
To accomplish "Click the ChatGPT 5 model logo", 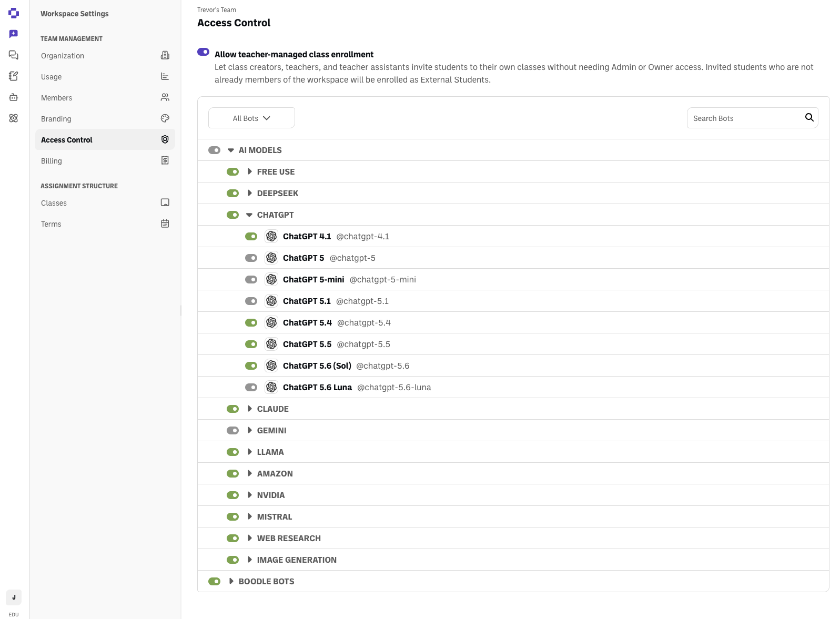I will click(271, 258).
